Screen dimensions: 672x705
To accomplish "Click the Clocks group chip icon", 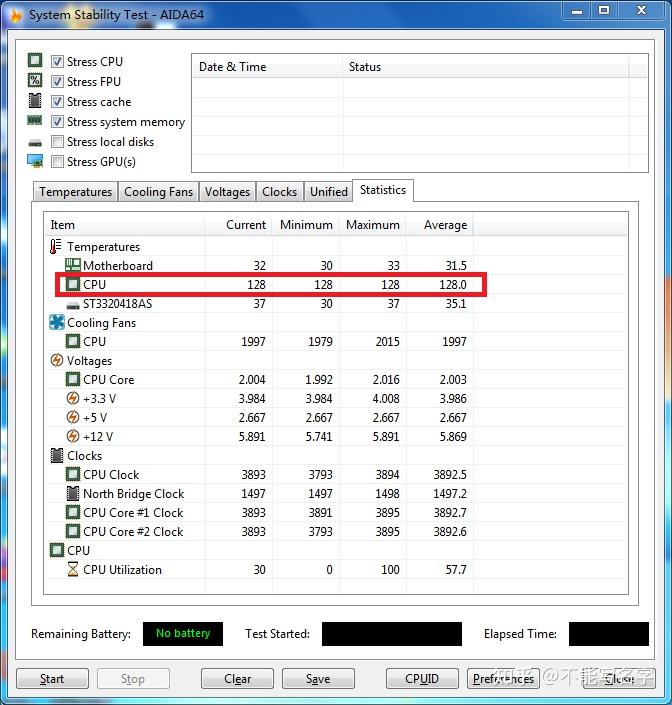I will click(57, 455).
